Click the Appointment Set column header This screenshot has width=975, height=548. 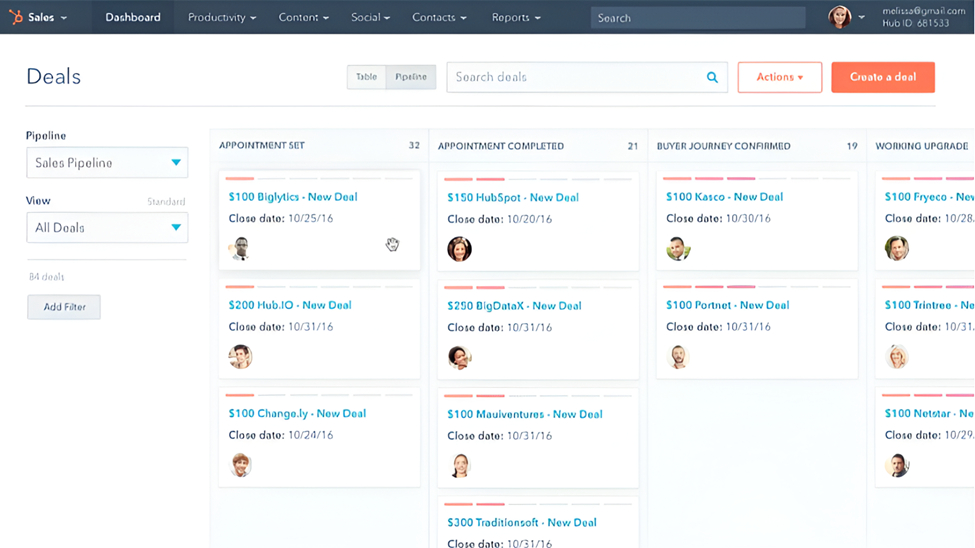(x=262, y=145)
